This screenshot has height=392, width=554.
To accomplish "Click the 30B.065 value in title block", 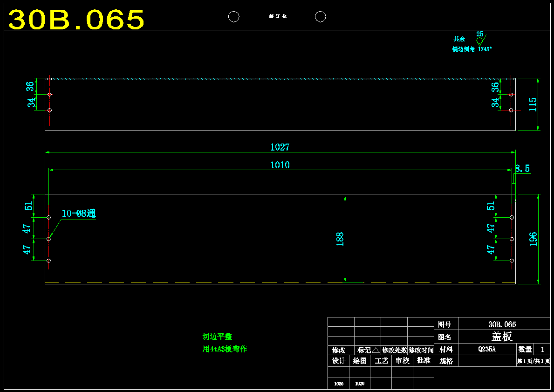I will (502, 324).
